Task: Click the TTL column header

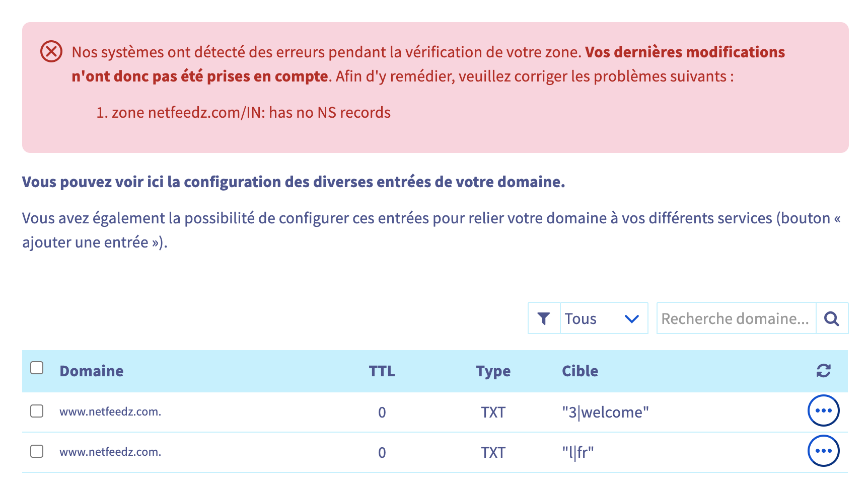Action: tap(382, 371)
